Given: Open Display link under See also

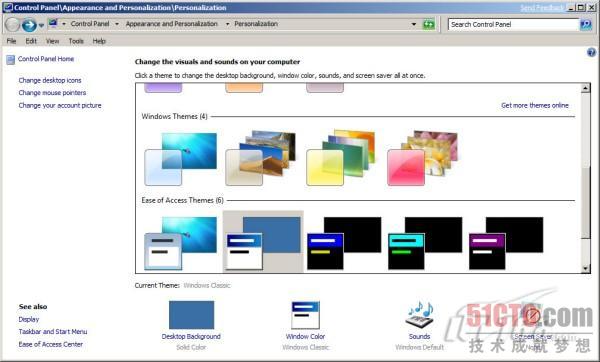Looking at the screenshot, I should (29, 319).
